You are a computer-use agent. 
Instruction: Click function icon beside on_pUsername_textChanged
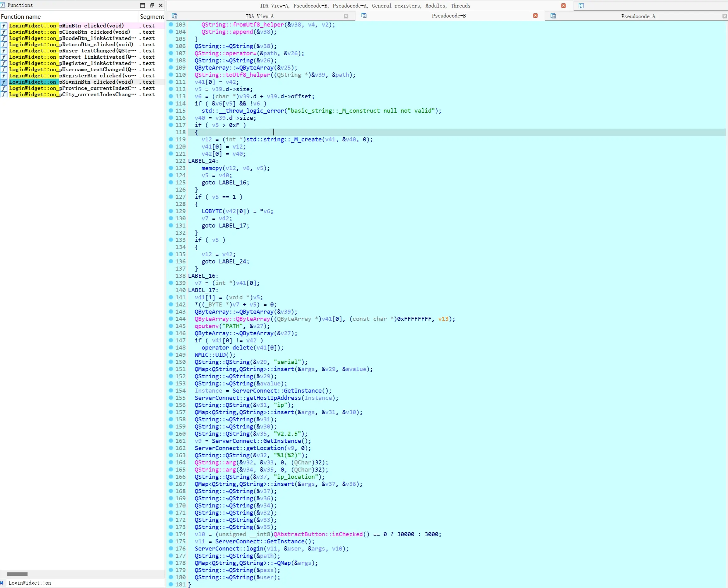(x=4, y=69)
